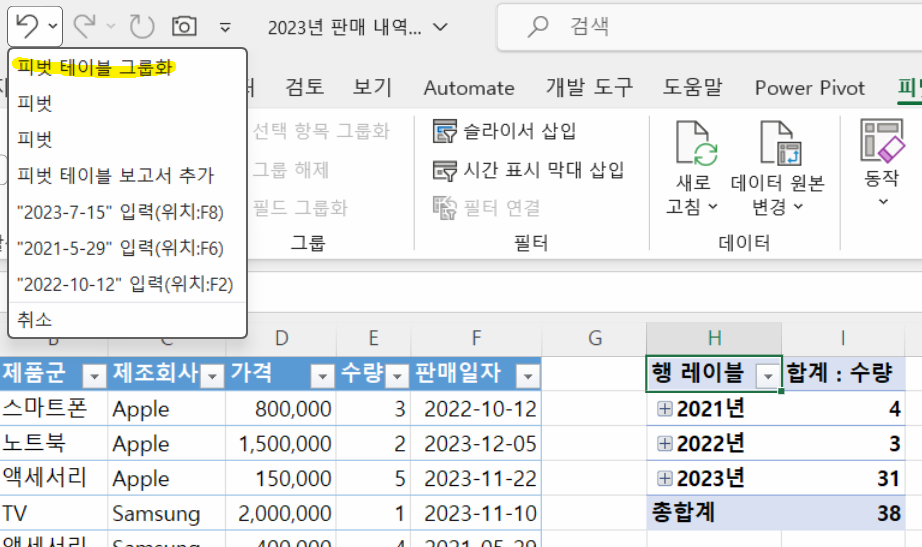Open the 데이터 원본 변경 dropdown arrow
Image resolution: width=922 pixels, height=547 pixels.
coord(798,206)
